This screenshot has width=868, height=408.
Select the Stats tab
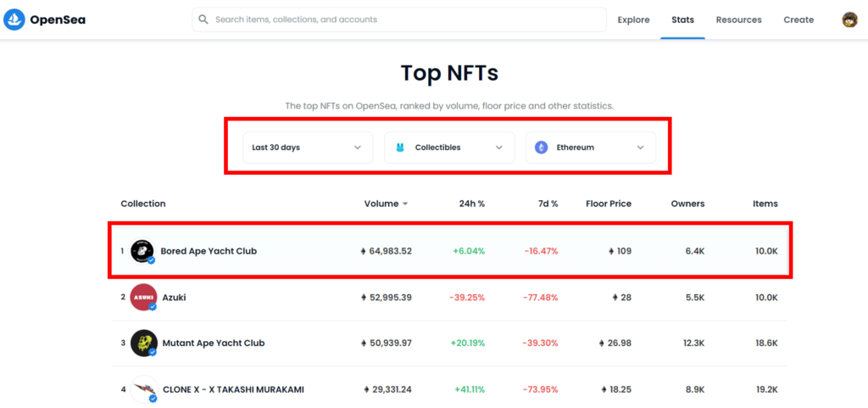point(682,20)
